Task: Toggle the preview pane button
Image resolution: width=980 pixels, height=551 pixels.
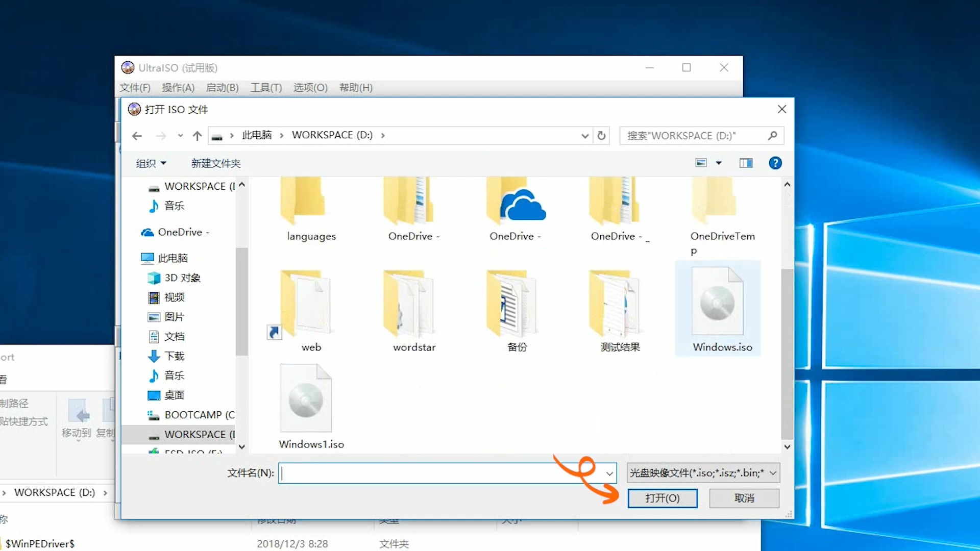Action: [x=746, y=163]
